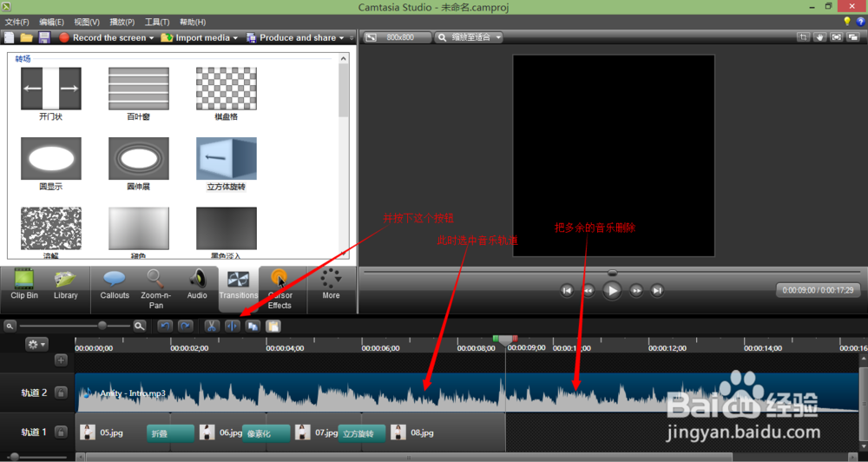The image size is (868, 462).
Task: Select the Amity - Intro.mp3 audio clip
Action: [x=467, y=393]
